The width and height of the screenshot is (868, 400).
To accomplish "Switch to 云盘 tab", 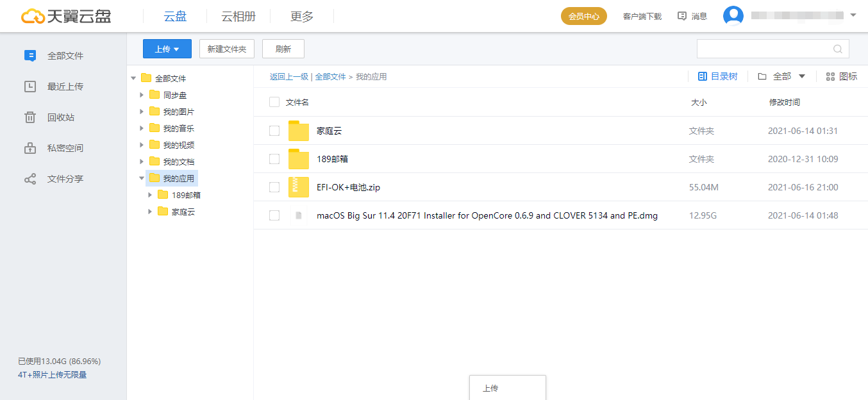I will [175, 17].
